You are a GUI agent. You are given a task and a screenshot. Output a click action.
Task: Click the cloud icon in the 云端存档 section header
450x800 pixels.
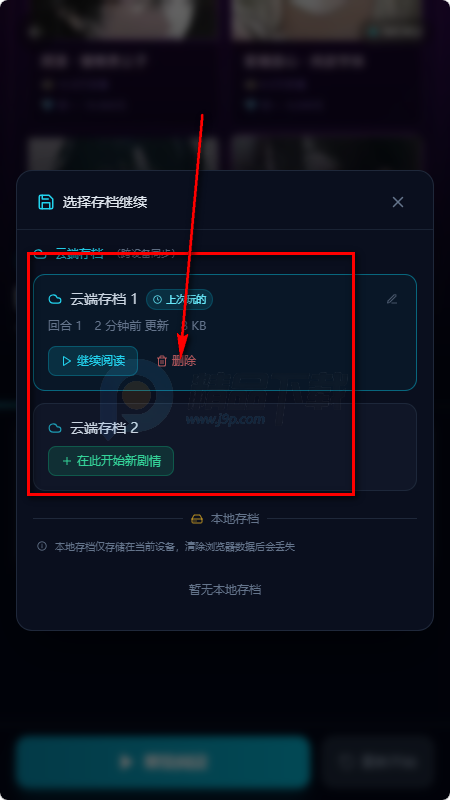40,254
